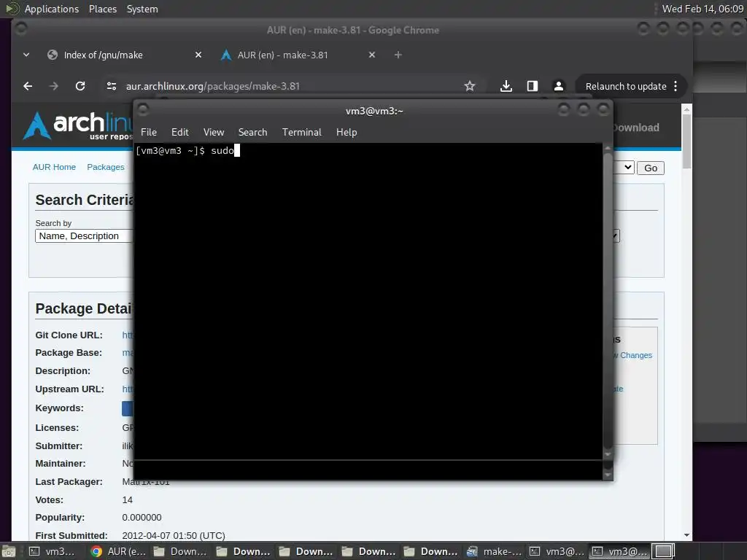747x560 pixels.
Task: Click the Upstream URL label
Action: [69, 389]
